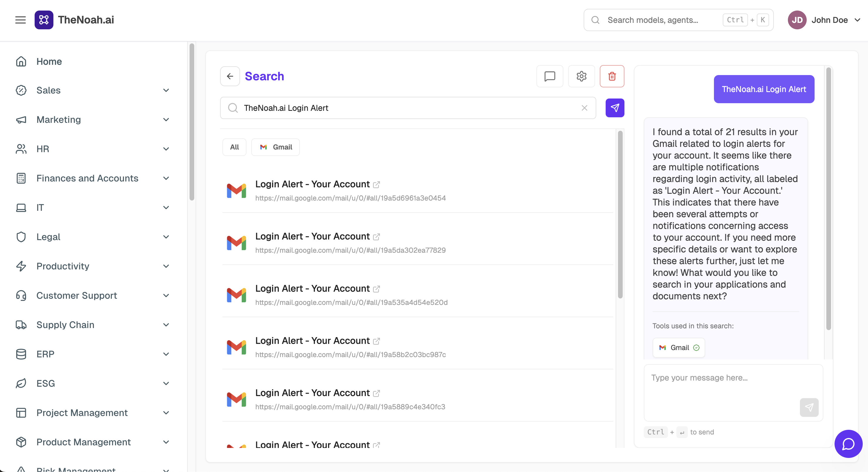Screen dimensions: 868x472
Task: Click the TheNoah.ai Login Alert chat bubble
Action: click(x=764, y=89)
